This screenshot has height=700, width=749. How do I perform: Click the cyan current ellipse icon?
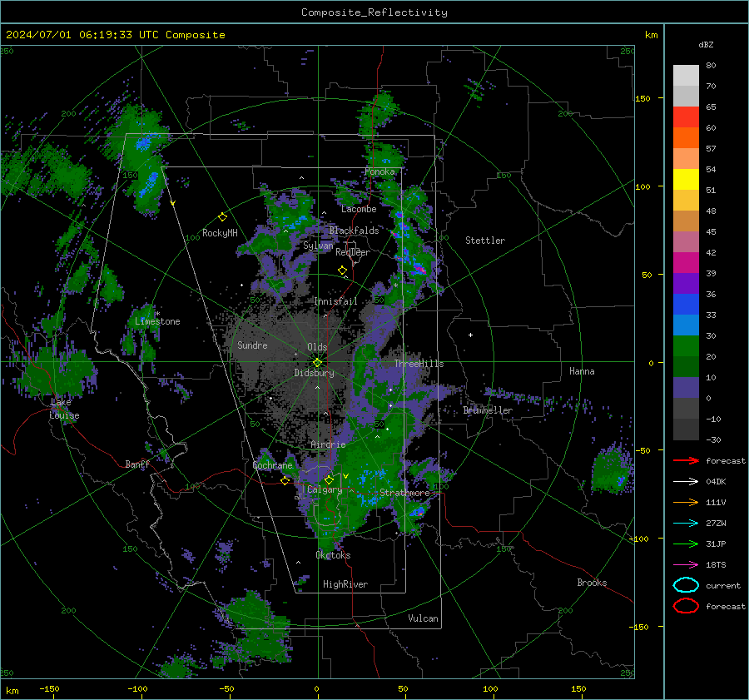[686, 585]
